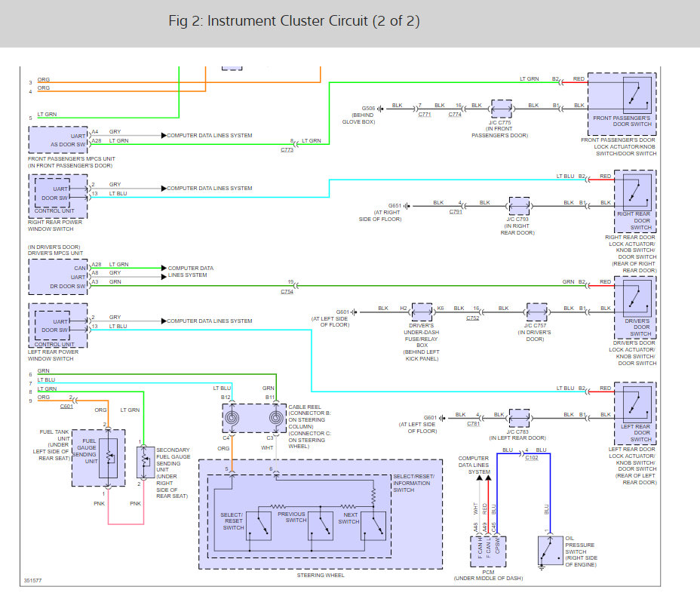Select the Previous Switch symbol

pyautogui.click(x=321, y=526)
